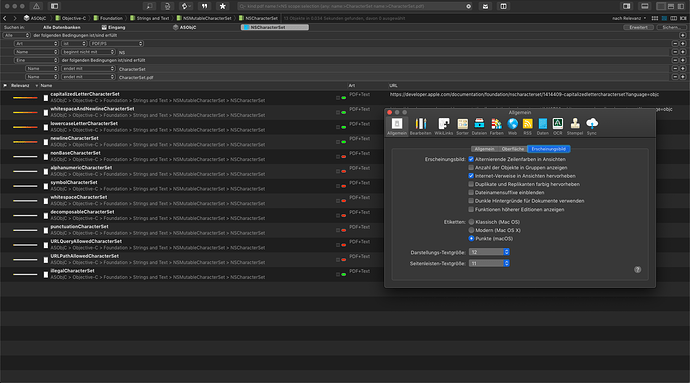The image size is (690, 383).
Task: Open the 'nach Relevanz' sort dropdown
Action: pos(629,18)
